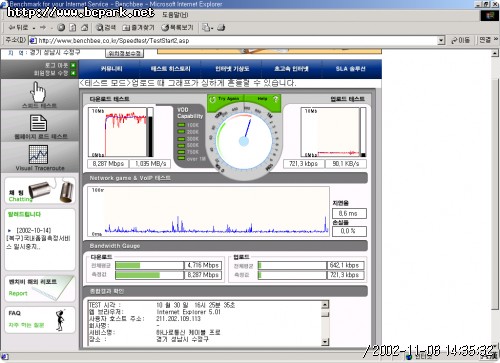The height and width of the screenshot is (363, 500).
Task: Click the Network game latency graph
Action: coord(209,212)
